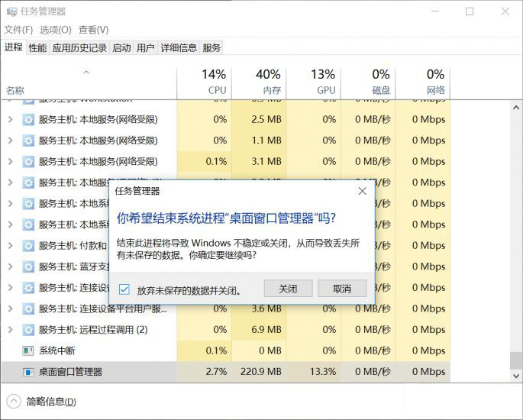Expand the 服务主机: 蓝牙支 row

tap(11, 267)
